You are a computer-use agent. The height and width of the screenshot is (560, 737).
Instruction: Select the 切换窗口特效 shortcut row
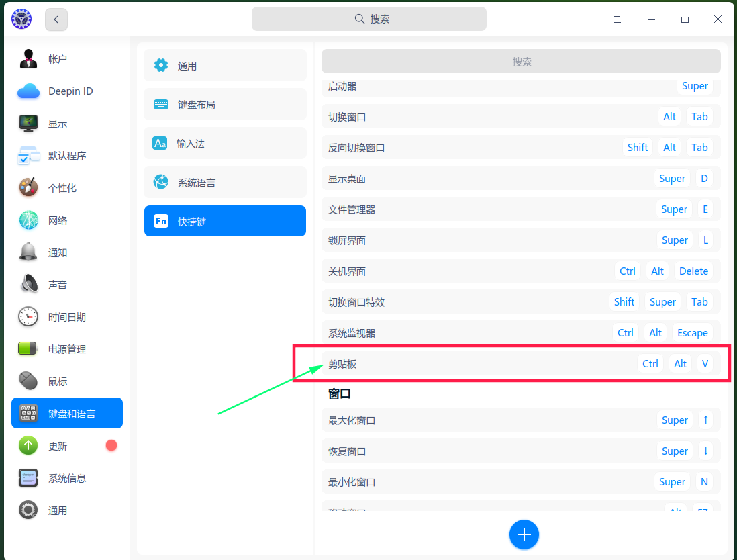click(521, 302)
